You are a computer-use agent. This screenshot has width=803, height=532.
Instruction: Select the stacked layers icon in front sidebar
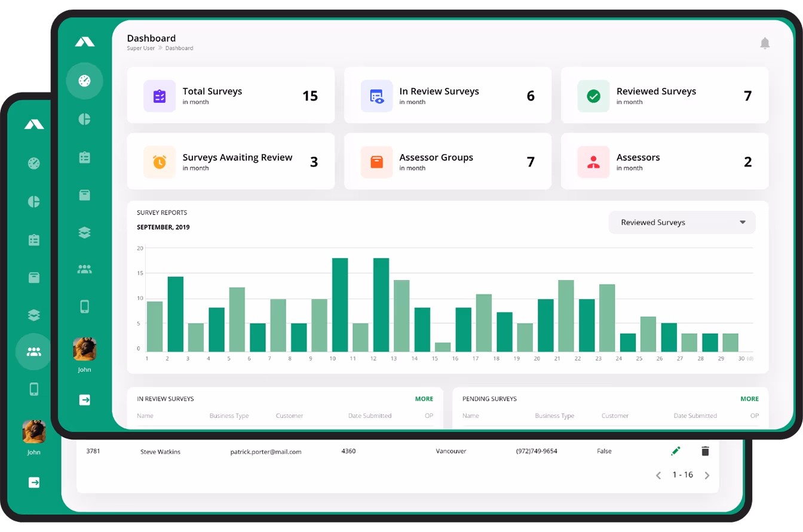(x=84, y=233)
